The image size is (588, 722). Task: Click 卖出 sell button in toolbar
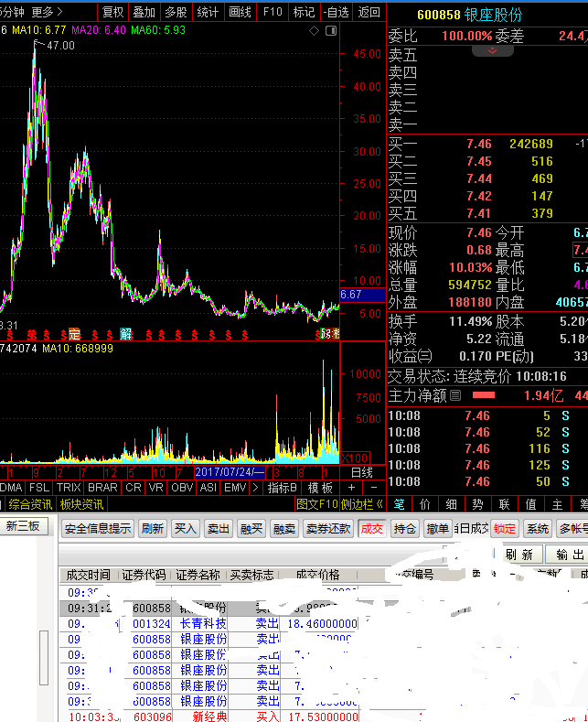218,529
